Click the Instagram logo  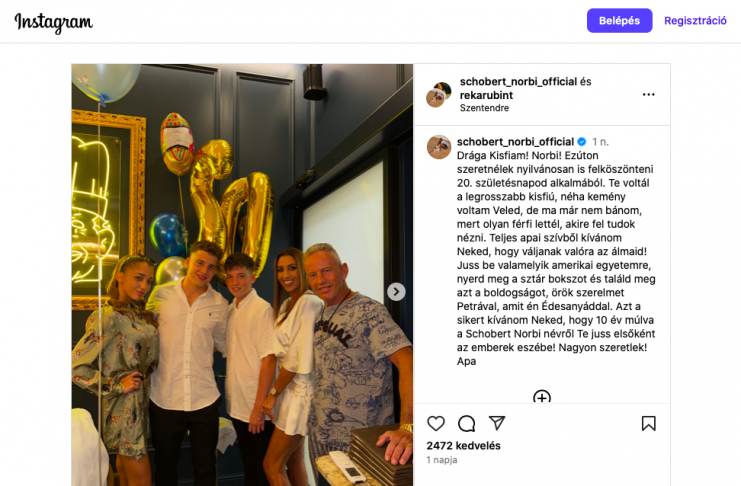[53, 22]
